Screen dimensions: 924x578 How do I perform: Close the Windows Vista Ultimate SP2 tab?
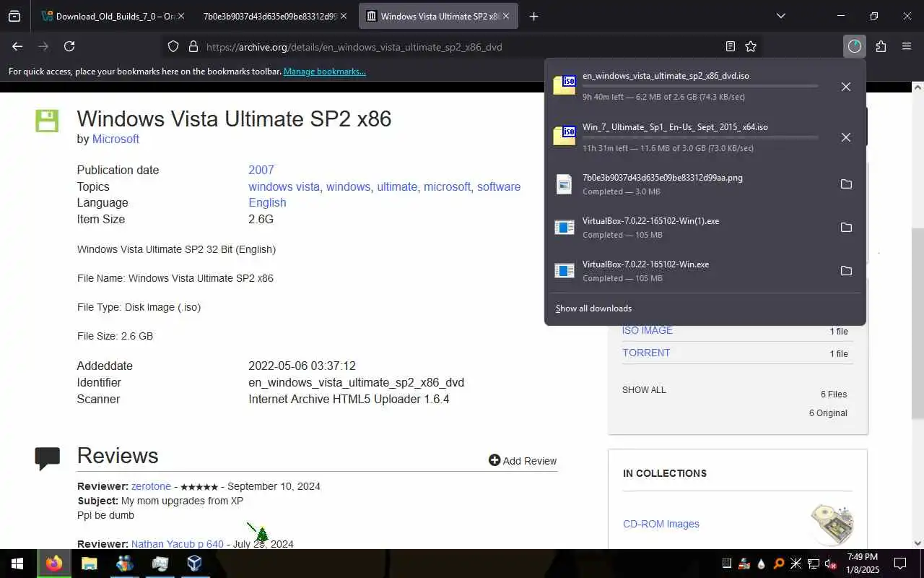click(507, 16)
